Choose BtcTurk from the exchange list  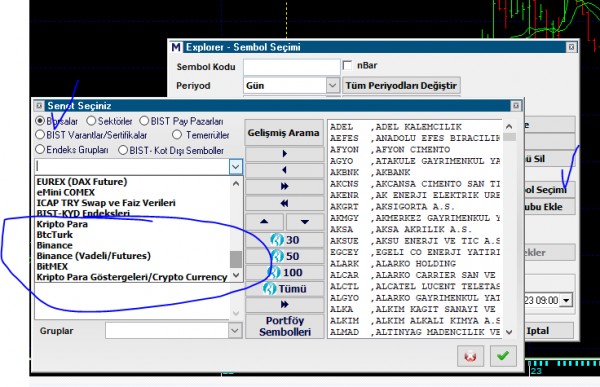tap(55, 235)
